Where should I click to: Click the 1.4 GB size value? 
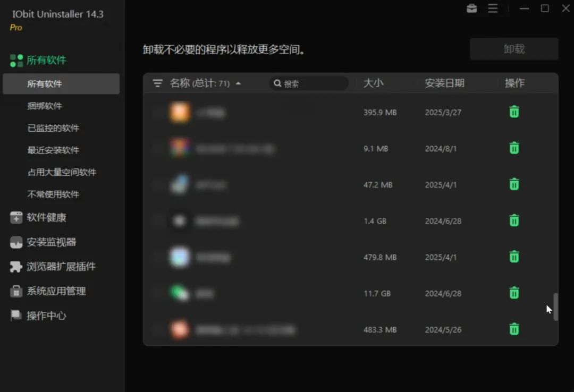[375, 221]
